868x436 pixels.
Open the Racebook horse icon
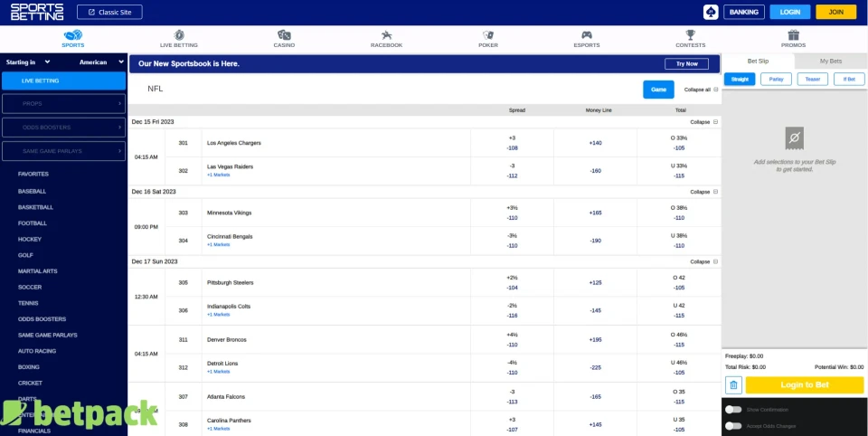[x=386, y=34]
